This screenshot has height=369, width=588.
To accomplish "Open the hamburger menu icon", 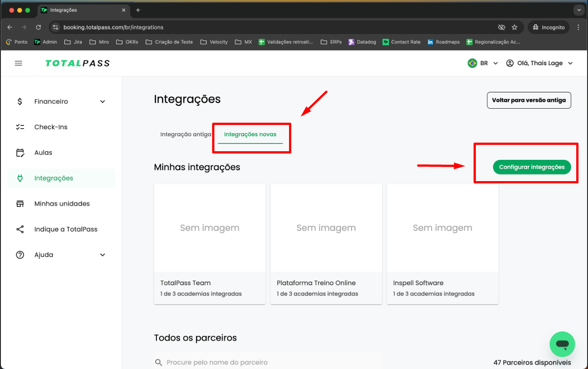I will coord(19,63).
